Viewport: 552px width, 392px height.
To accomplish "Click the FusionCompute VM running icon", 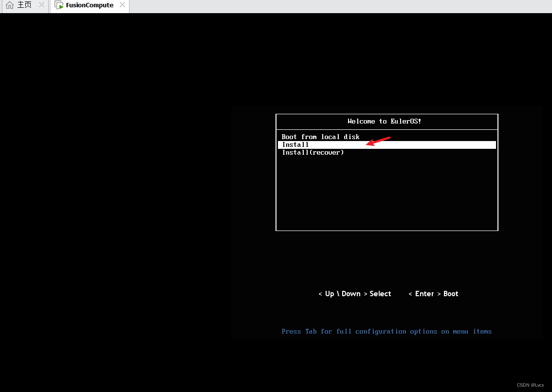I will [x=59, y=5].
